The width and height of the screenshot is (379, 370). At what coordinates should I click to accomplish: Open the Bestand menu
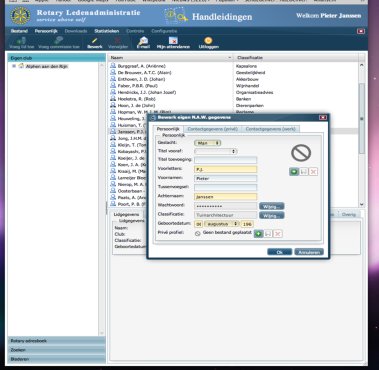[x=19, y=31]
